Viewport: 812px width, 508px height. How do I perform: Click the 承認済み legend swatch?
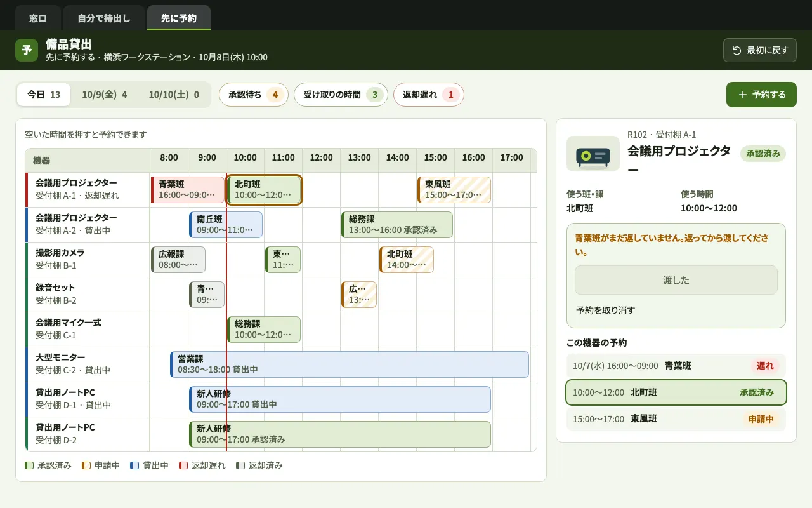[29, 465]
